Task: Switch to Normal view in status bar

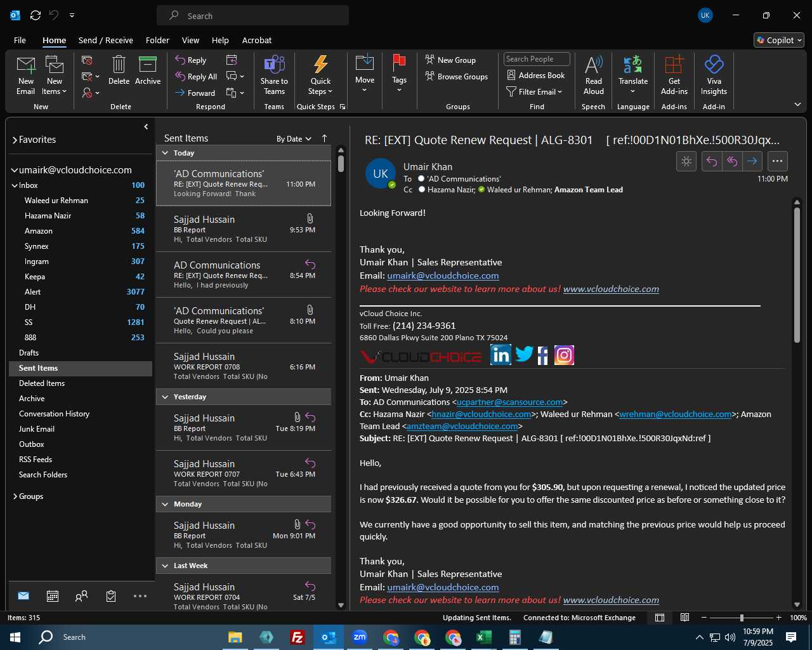Action: click(x=660, y=618)
